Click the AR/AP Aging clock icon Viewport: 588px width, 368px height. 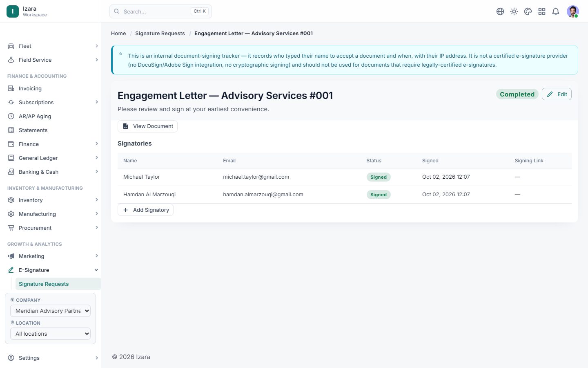[x=11, y=117]
